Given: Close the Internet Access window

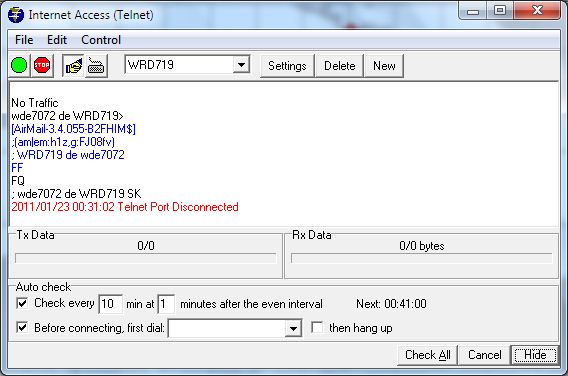Looking at the screenshot, I should [537, 11].
